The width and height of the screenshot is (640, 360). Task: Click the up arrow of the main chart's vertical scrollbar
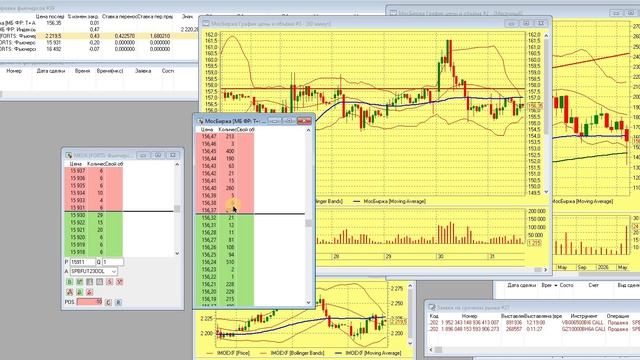tap(546, 36)
